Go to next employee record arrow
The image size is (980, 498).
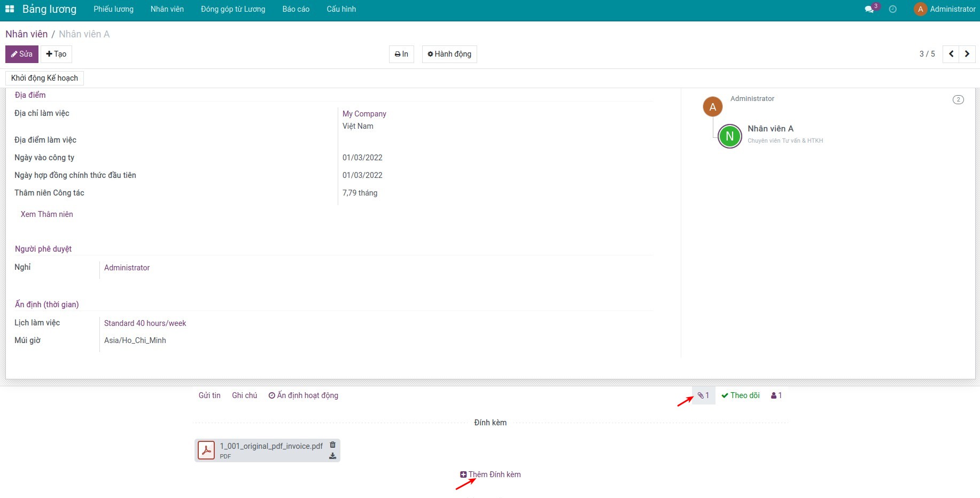(967, 54)
